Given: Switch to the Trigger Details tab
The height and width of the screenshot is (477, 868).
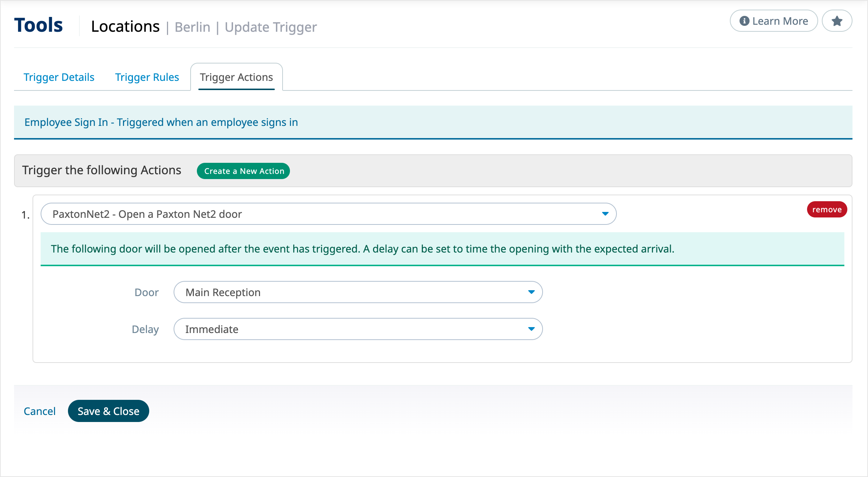Looking at the screenshot, I should point(59,77).
